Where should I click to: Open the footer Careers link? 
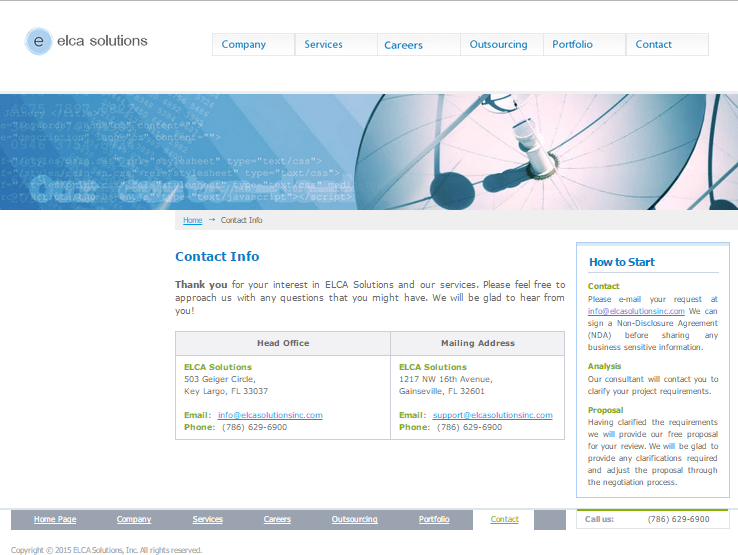coord(277,519)
